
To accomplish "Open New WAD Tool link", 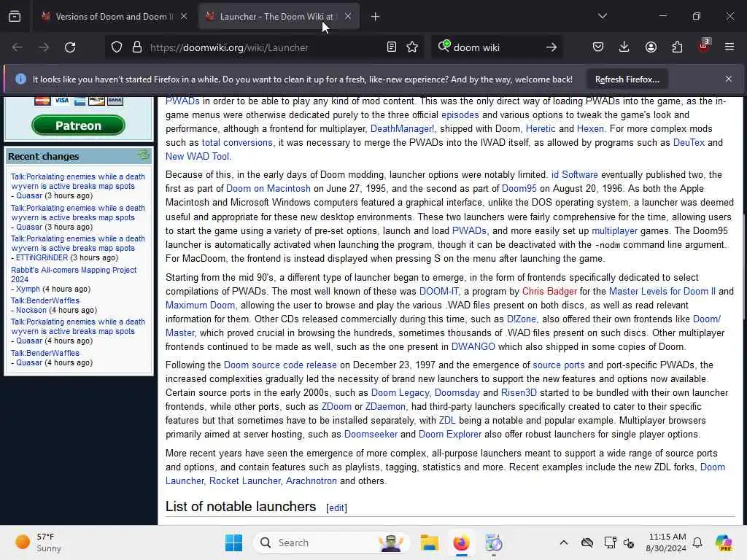I will coord(198,156).
